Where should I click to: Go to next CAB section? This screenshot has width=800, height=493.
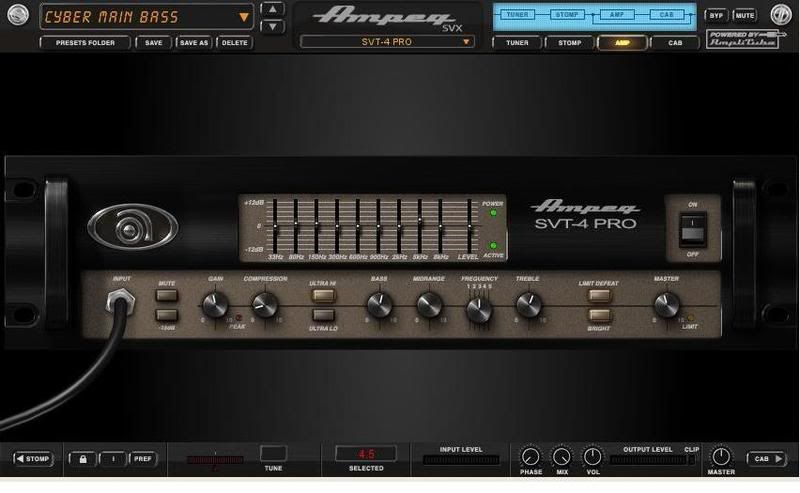(767, 459)
